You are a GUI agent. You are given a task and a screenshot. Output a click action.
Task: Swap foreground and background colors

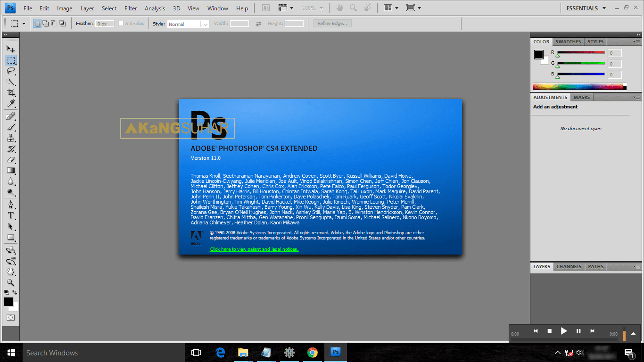click(x=15, y=293)
